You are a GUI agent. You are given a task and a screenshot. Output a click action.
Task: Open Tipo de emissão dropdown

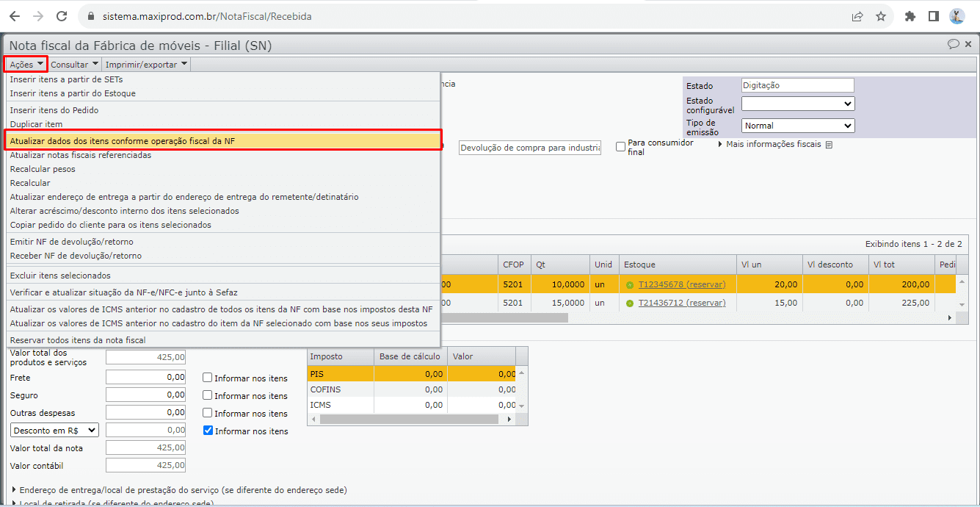tap(798, 126)
